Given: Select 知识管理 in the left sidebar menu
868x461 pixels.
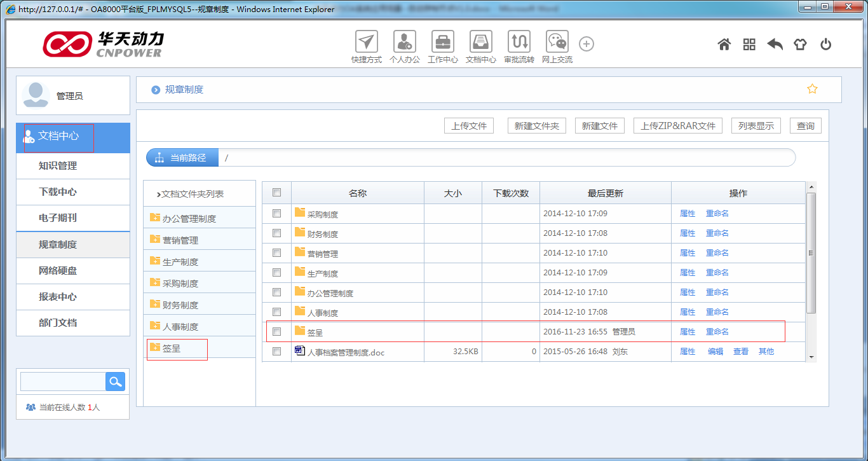Looking at the screenshot, I should point(58,166).
